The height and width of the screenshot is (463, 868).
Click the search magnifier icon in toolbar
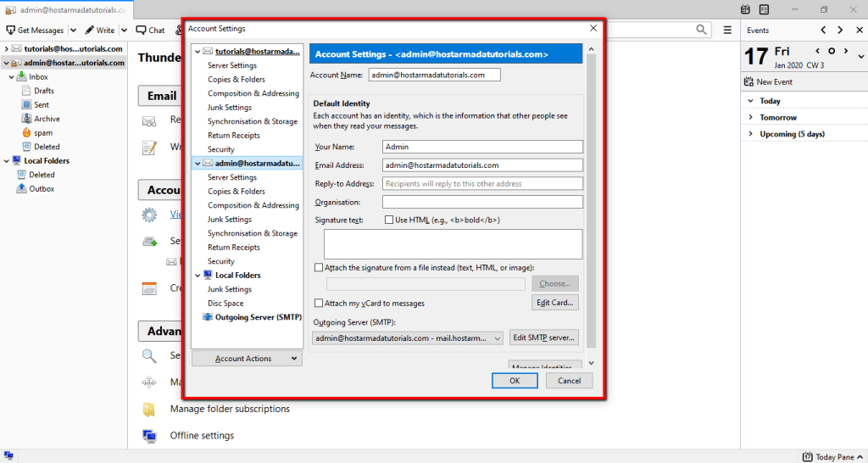701,30
